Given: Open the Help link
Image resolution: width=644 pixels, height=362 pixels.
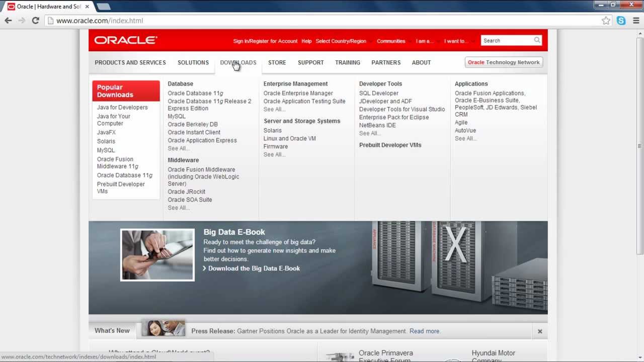Looking at the screenshot, I should click(306, 41).
